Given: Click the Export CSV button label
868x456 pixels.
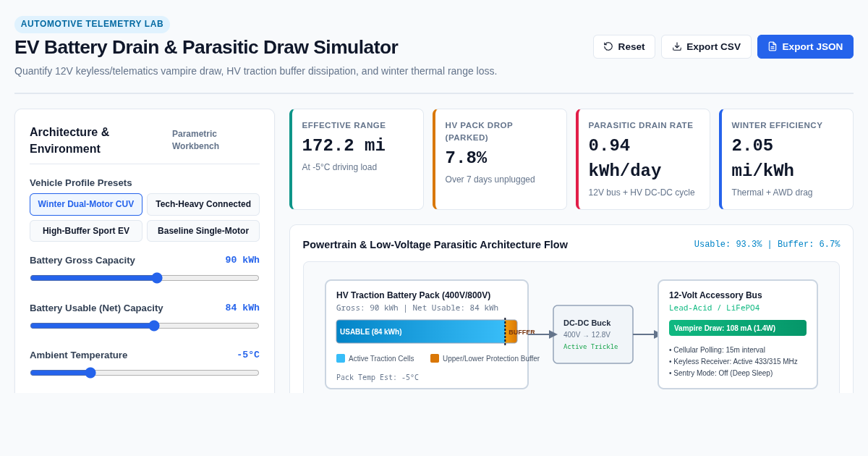Looking at the screenshot, I should (x=713, y=46).
